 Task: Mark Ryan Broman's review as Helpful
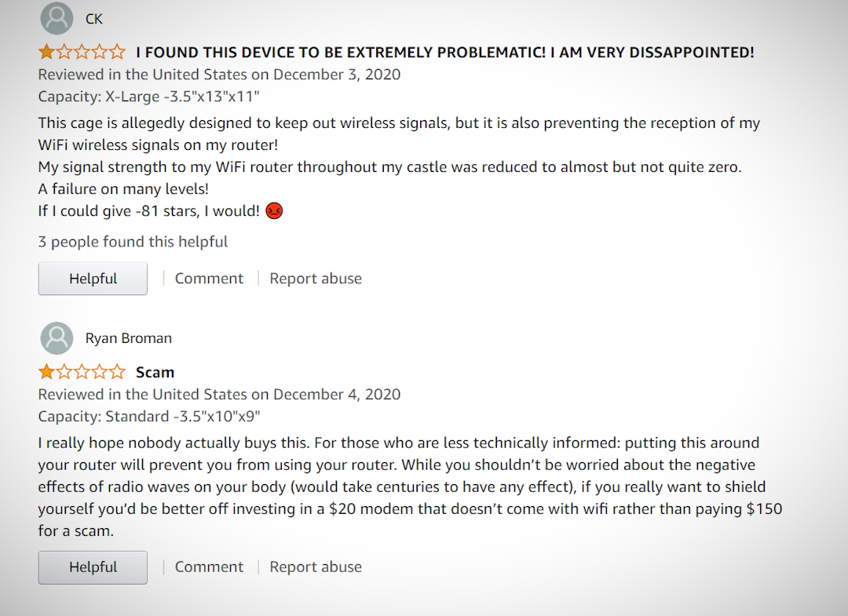click(x=93, y=567)
